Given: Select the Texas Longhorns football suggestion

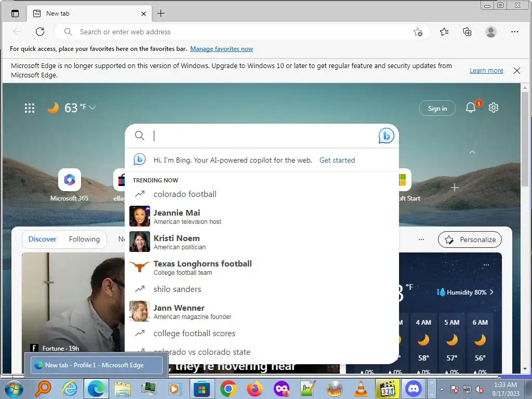Looking at the screenshot, I should [x=262, y=267].
